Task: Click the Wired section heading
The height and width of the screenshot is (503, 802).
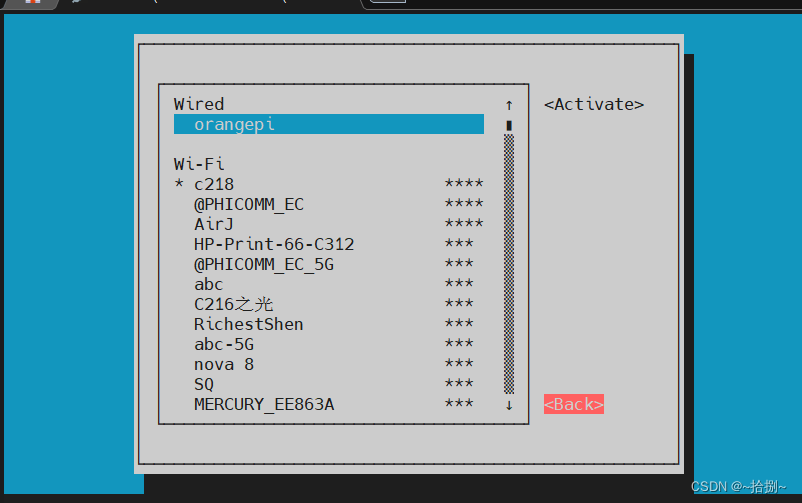Action: point(199,104)
